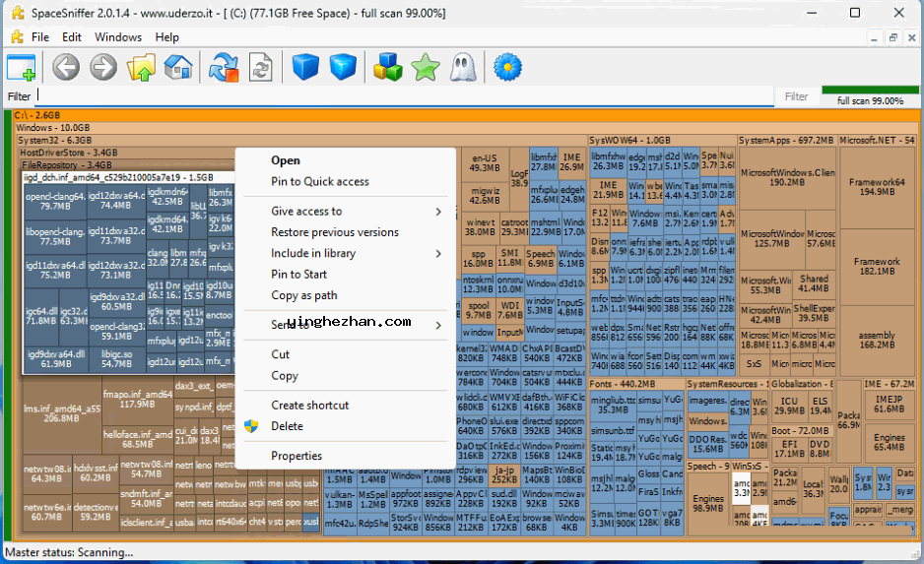Select the en-US 49.3MB block
The image size is (924, 564).
(485, 162)
